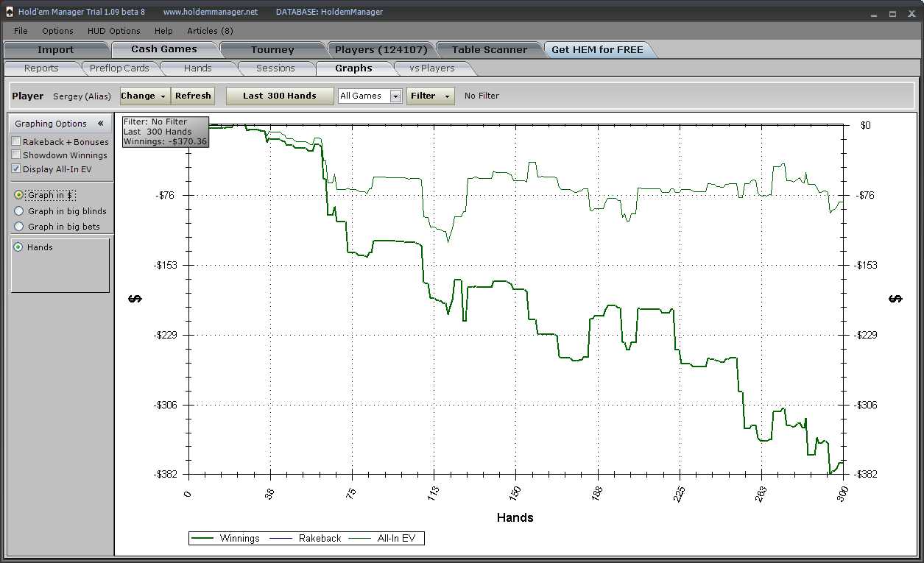Screen dimensions: 924x563
Task: Uncheck the Display All-In EV checkbox
Action: 16,169
